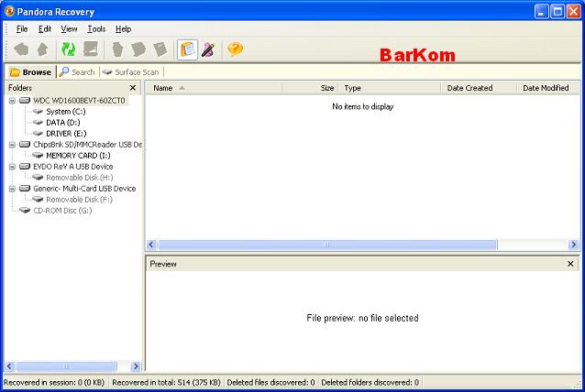Click file list scrollbar left arrow
585x392 pixels.
(x=151, y=245)
